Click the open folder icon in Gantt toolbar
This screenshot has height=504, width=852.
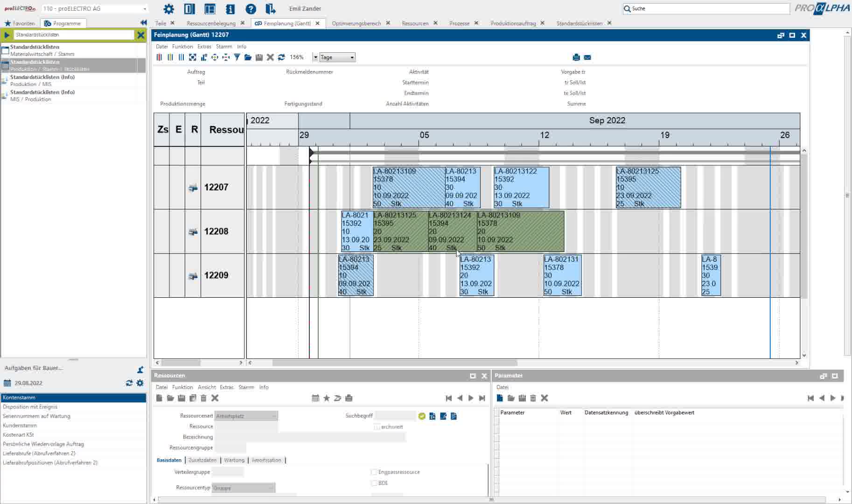(x=248, y=57)
